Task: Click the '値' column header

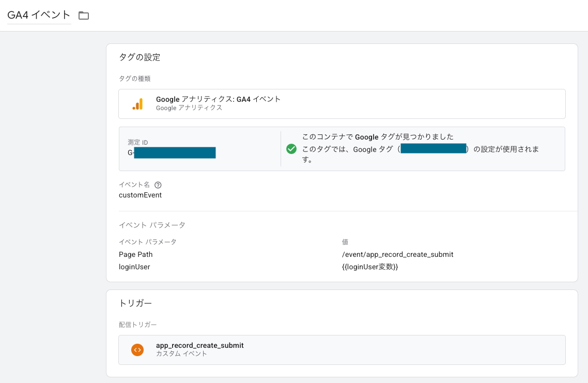Action: [x=345, y=242]
